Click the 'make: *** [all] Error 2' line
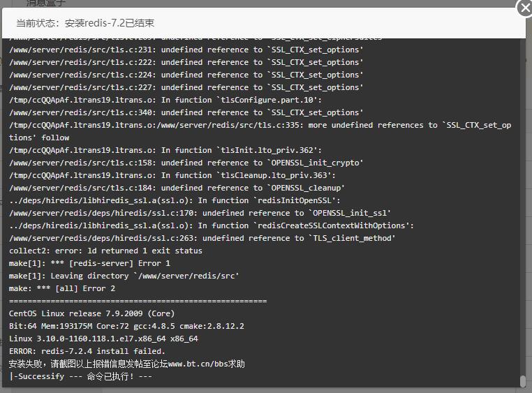The image size is (532, 393). [62, 288]
